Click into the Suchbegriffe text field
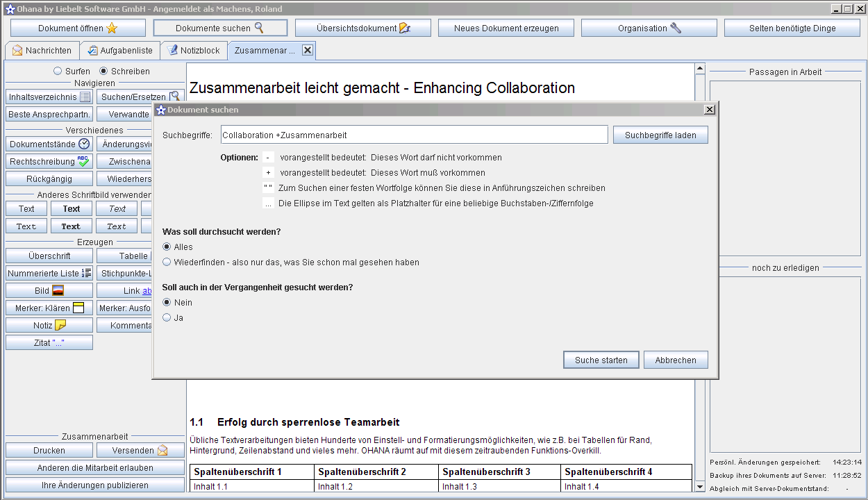The height and width of the screenshot is (500, 868). pyautogui.click(x=414, y=135)
